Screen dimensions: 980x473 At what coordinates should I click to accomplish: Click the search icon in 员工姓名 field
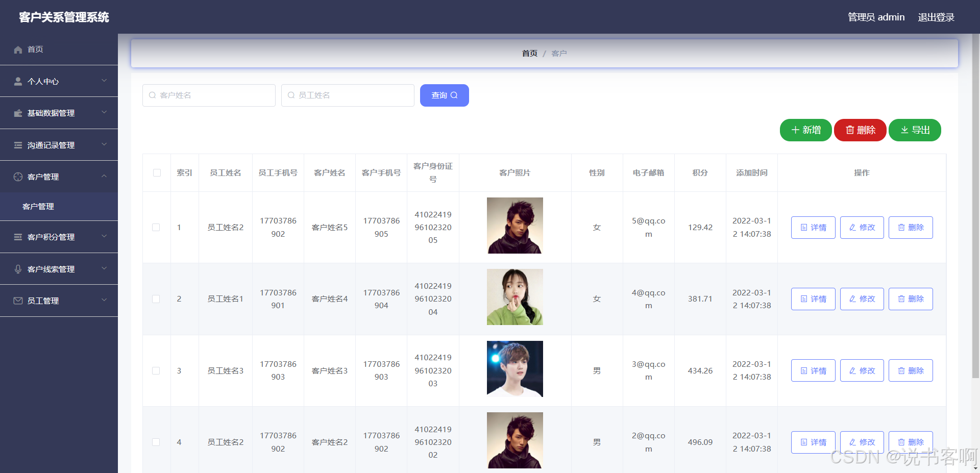tap(291, 95)
